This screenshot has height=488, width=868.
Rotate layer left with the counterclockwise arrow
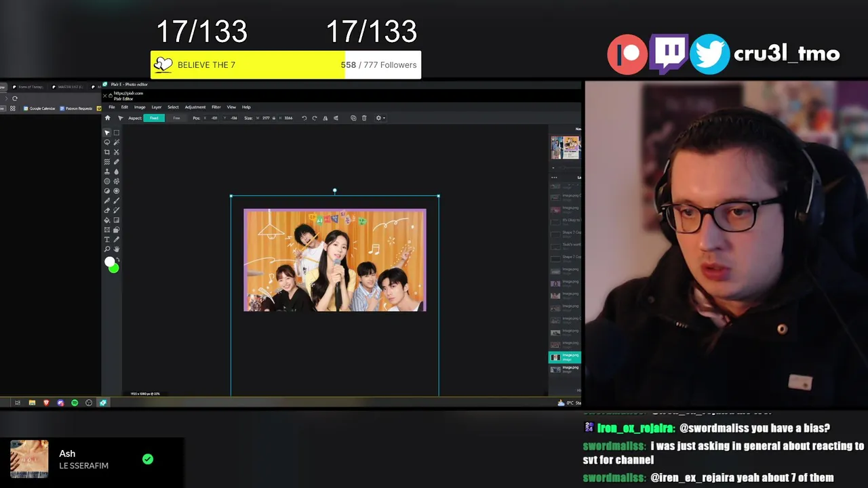click(304, 118)
